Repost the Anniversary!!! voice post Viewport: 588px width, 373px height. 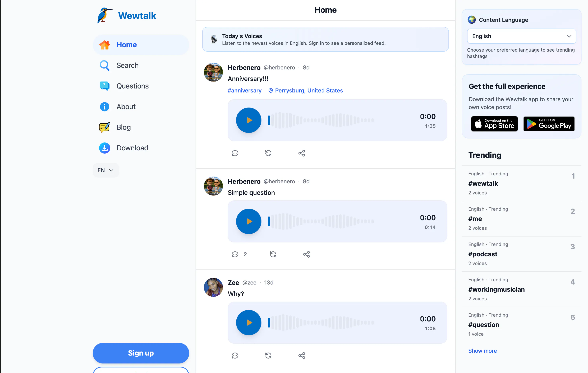coord(268,153)
